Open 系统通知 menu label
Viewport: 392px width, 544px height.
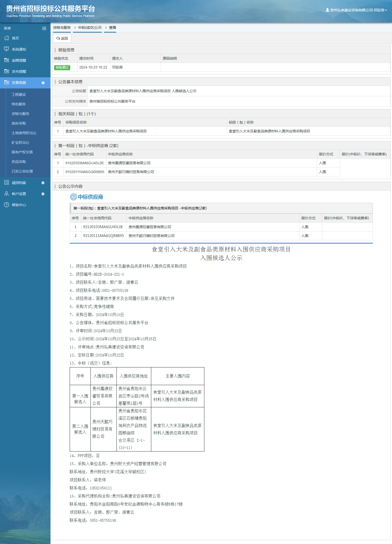coord(19,49)
